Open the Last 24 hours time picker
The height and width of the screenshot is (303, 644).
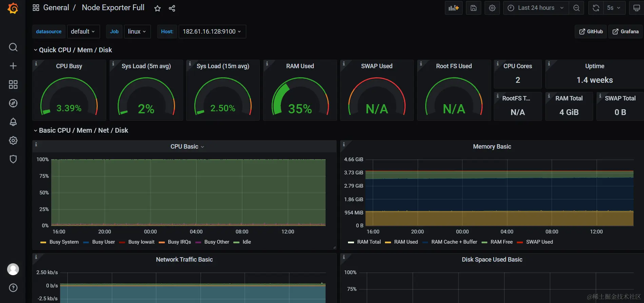pos(536,8)
